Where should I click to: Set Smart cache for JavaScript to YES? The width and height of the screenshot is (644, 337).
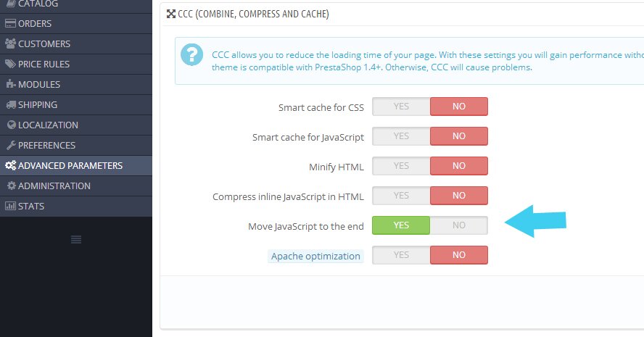401,136
